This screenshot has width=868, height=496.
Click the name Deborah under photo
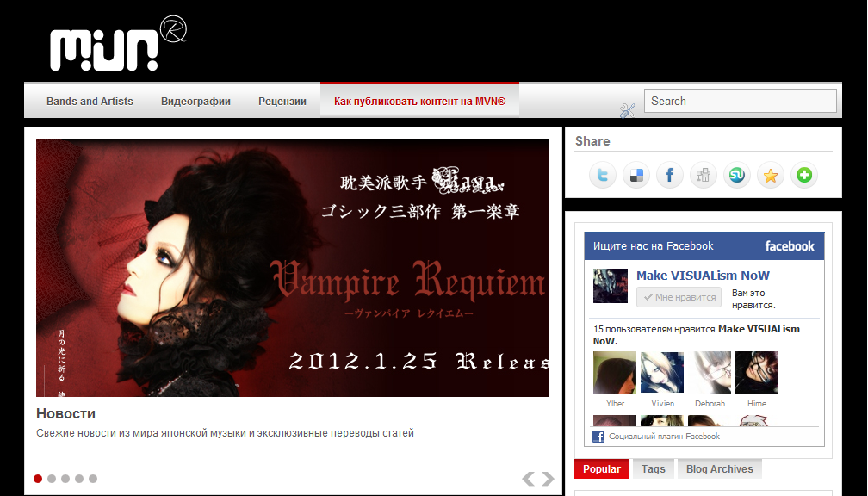pyautogui.click(x=710, y=404)
